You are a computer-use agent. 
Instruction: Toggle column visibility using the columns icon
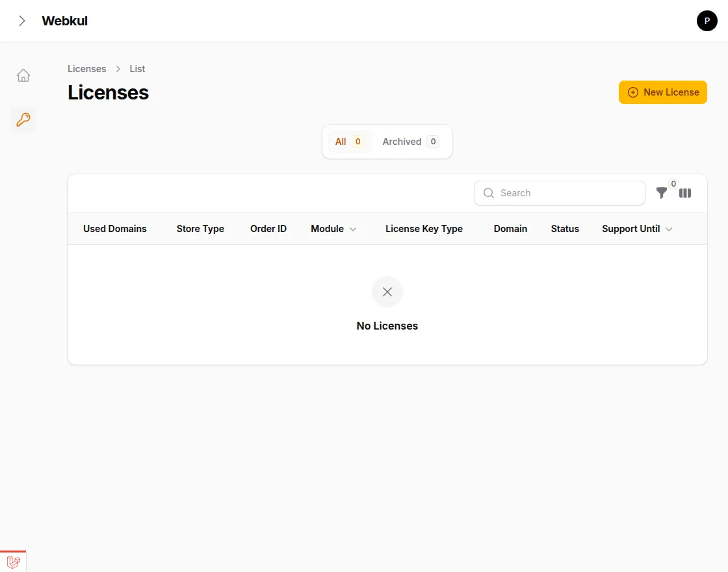(685, 193)
